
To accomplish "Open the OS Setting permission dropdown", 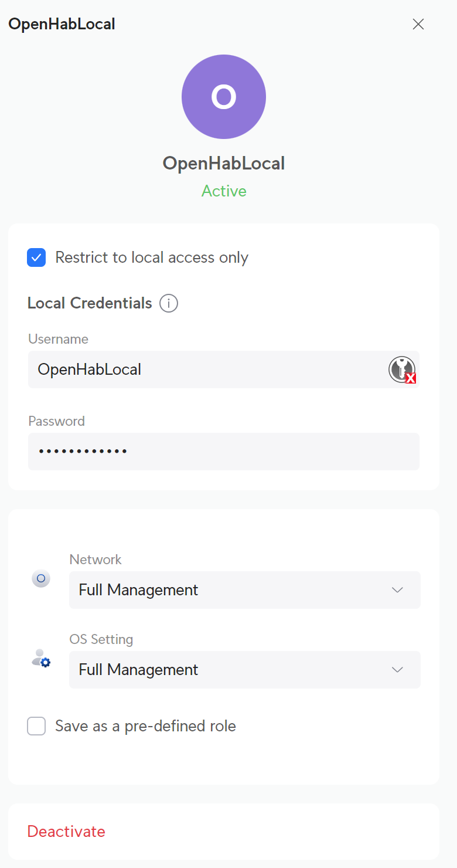I will point(245,670).
